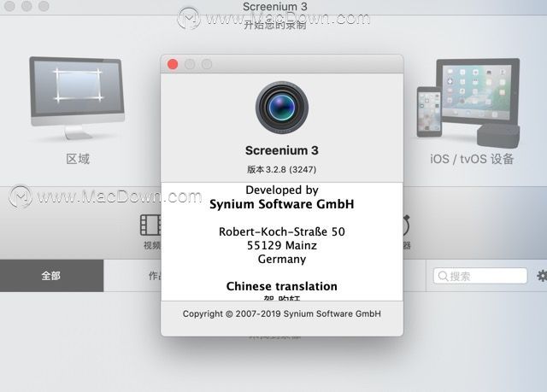
Task: Click the 版本 3.2.8 (3247) version text
Action: click(x=282, y=170)
